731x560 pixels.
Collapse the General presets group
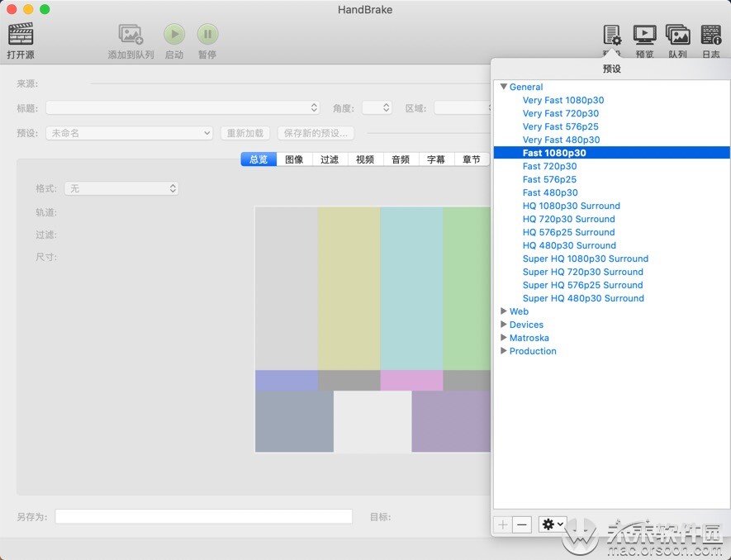click(504, 87)
